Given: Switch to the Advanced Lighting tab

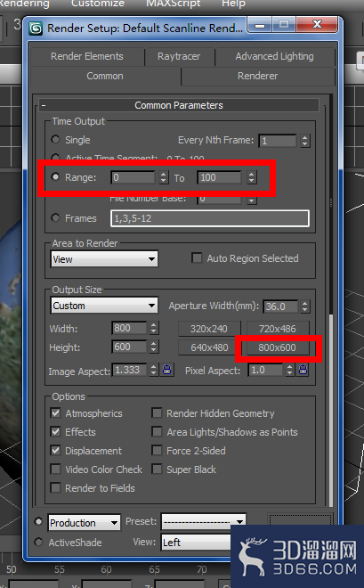Looking at the screenshot, I should 274,56.
